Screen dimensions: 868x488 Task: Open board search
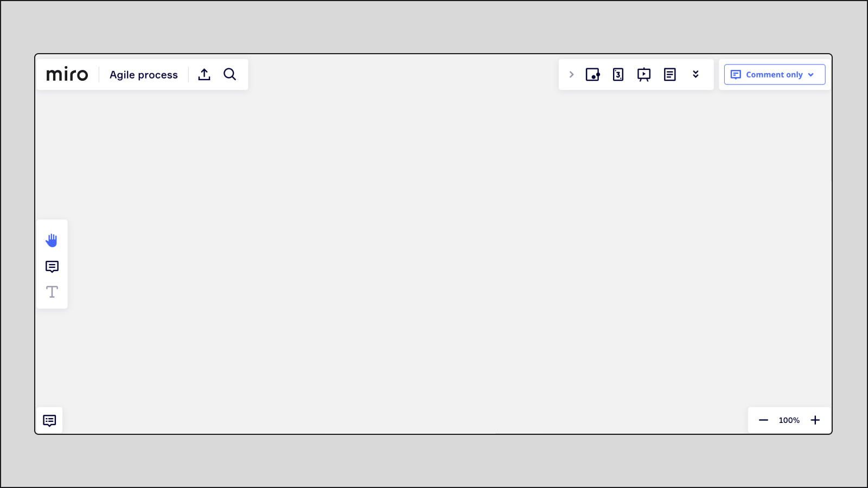[230, 74]
